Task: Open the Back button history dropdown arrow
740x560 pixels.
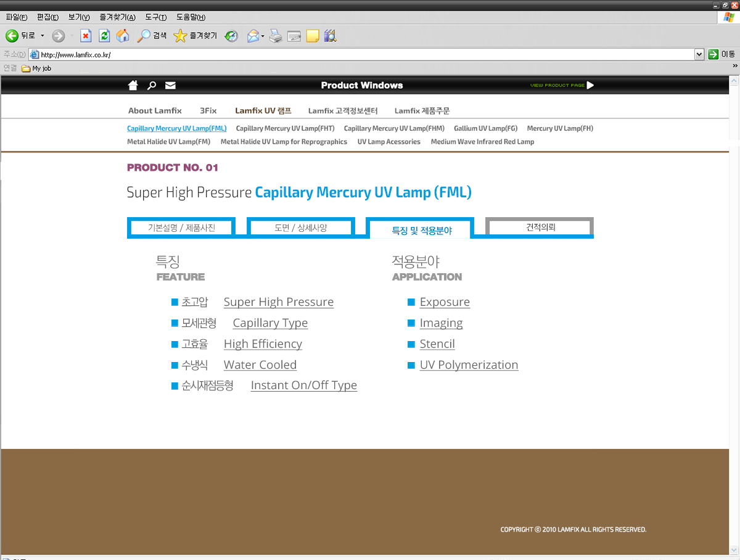Action: [43, 36]
